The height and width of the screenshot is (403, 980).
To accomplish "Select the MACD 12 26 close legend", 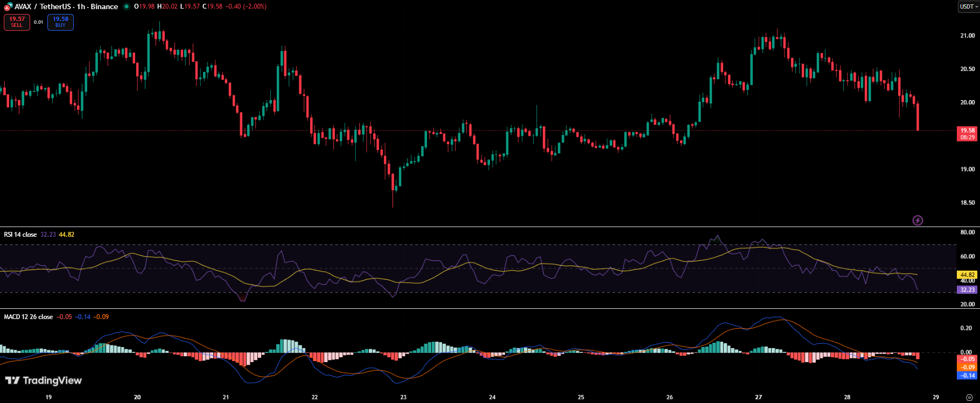I will pyautogui.click(x=29, y=317).
